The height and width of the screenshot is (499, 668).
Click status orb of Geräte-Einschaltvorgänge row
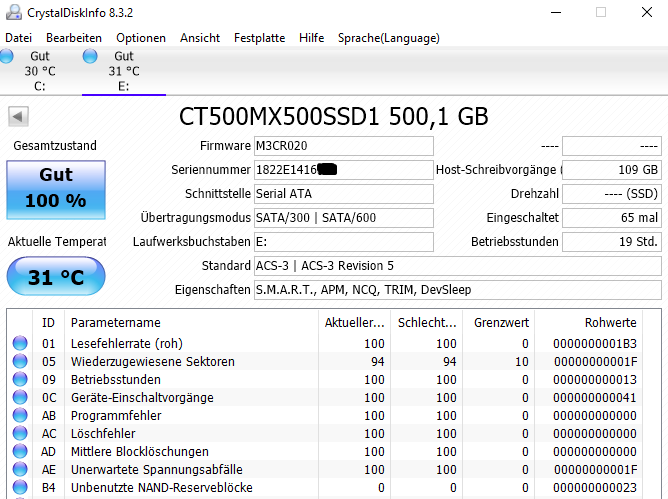20,397
